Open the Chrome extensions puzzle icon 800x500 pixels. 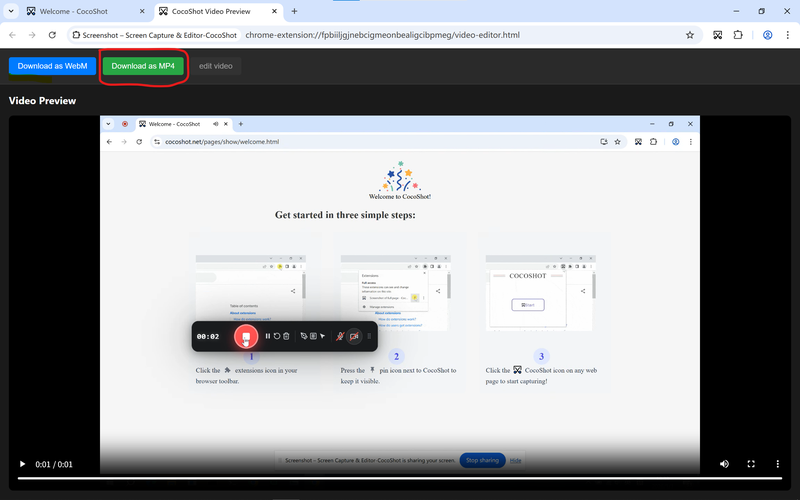point(739,34)
